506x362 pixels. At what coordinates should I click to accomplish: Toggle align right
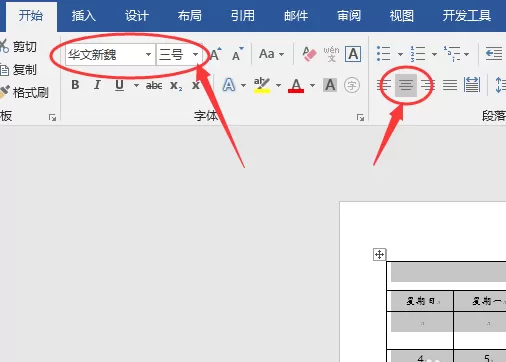pyautogui.click(x=428, y=85)
